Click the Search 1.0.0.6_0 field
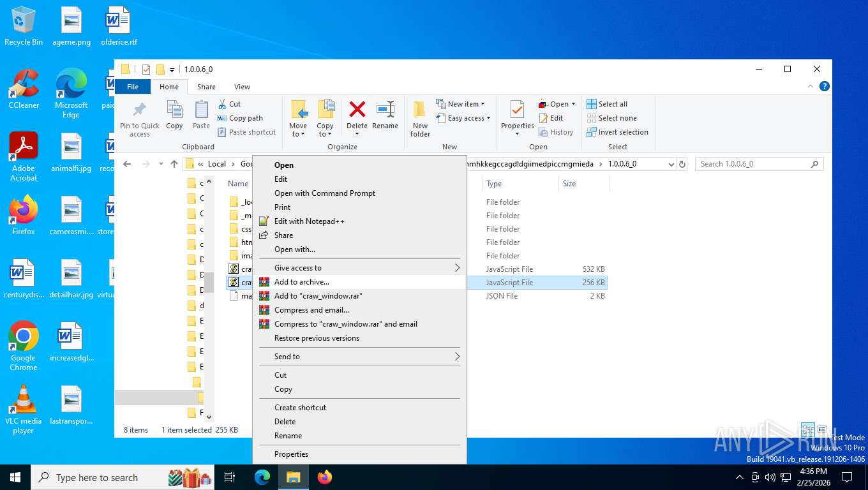Viewport: 868px width, 490px height. (x=759, y=164)
